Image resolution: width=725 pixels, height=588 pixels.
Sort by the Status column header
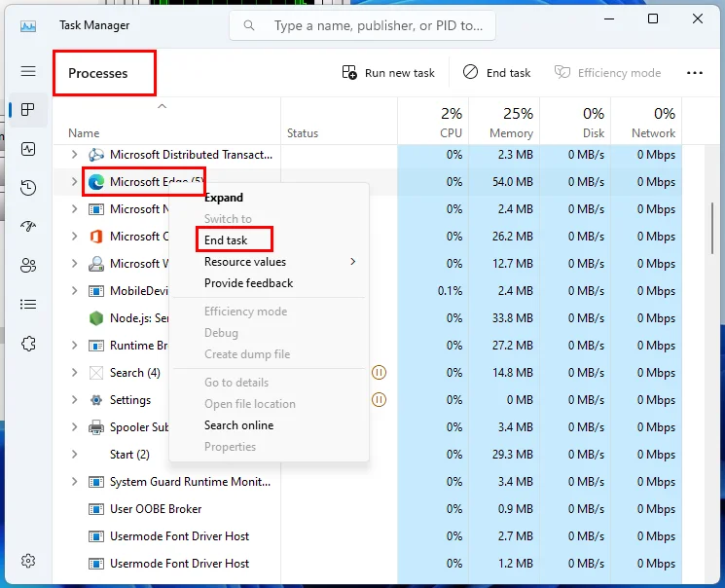coord(339,122)
